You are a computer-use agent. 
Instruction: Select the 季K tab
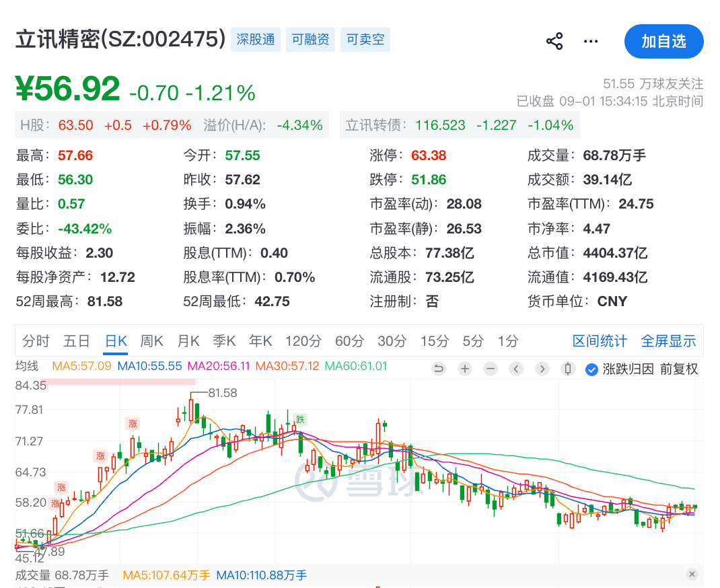tap(224, 341)
